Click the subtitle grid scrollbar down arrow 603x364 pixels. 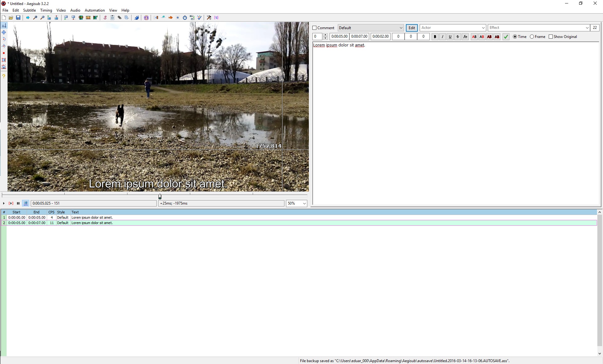click(x=600, y=353)
